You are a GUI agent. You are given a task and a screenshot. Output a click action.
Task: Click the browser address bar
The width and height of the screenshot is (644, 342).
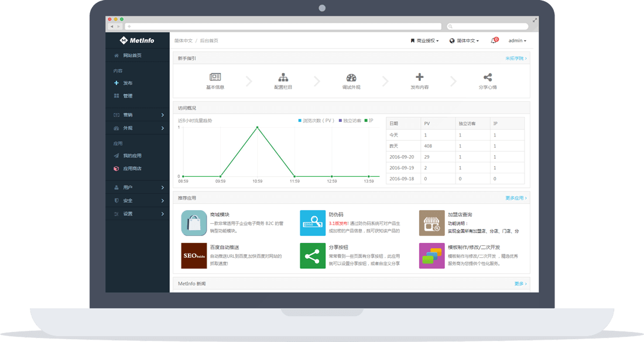[x=283, y=26]
